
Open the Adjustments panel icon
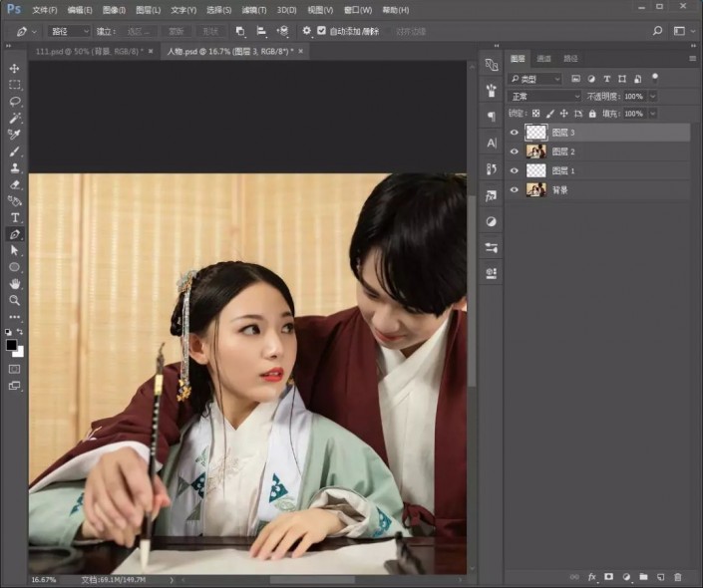click(x=492, y=221)
